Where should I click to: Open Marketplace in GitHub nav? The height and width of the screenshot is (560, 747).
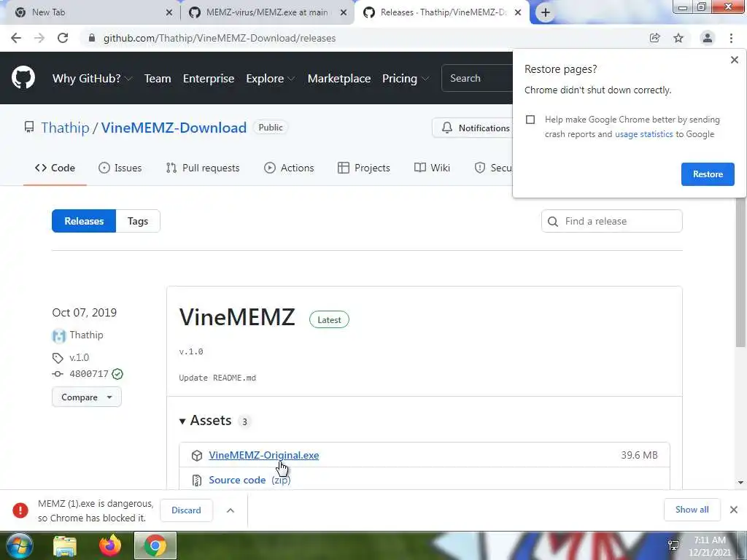338,78
